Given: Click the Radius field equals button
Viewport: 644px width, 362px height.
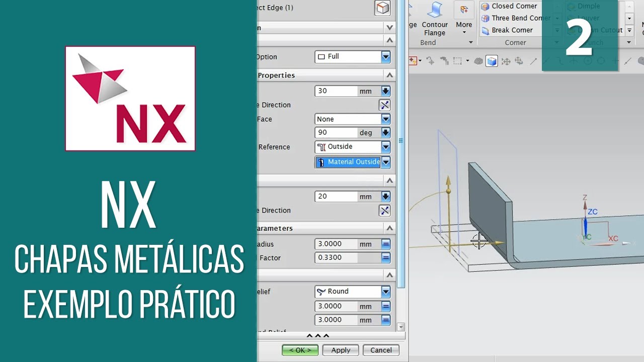Looking at the screenshot, I should click(386, 244).
